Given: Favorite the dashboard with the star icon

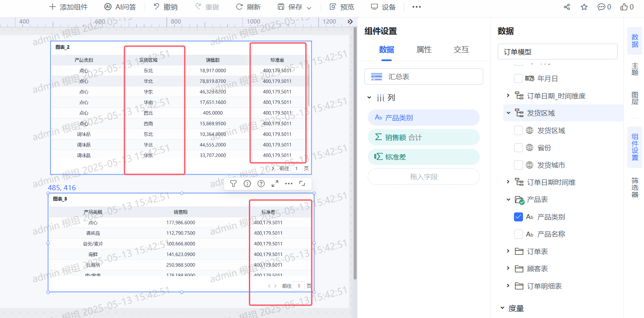Looking at the screenshot, I should (x=584, y=7).
